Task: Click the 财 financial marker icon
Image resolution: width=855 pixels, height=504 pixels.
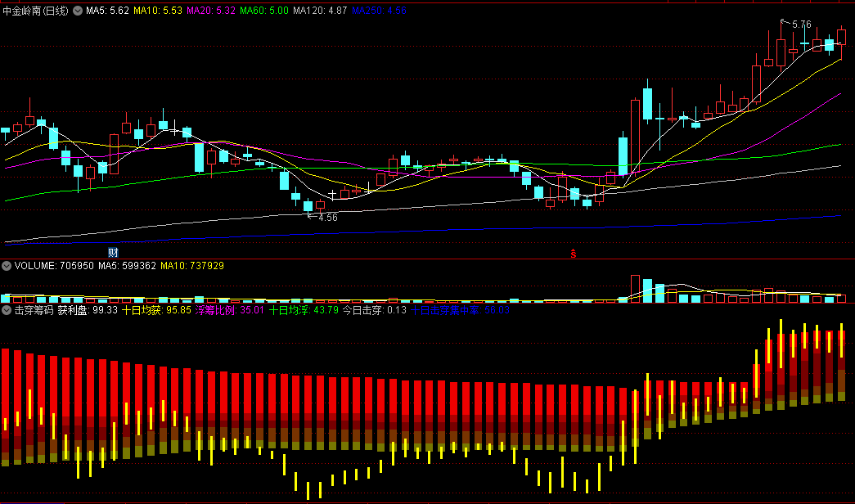Action: (113, 252)
